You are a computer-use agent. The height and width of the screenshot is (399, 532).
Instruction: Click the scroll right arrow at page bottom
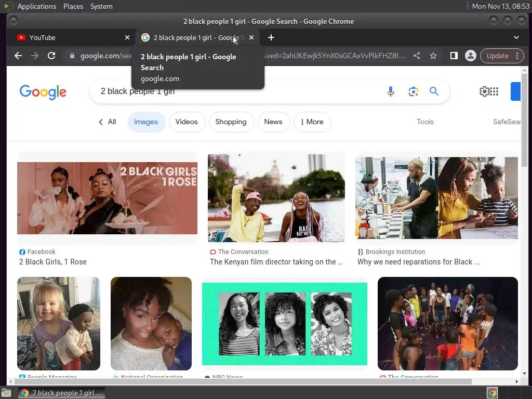tap(517, 382)
